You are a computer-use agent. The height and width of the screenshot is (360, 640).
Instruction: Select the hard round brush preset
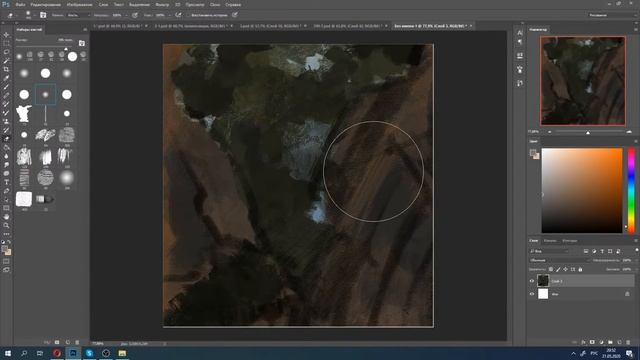[x=45, y=73]
